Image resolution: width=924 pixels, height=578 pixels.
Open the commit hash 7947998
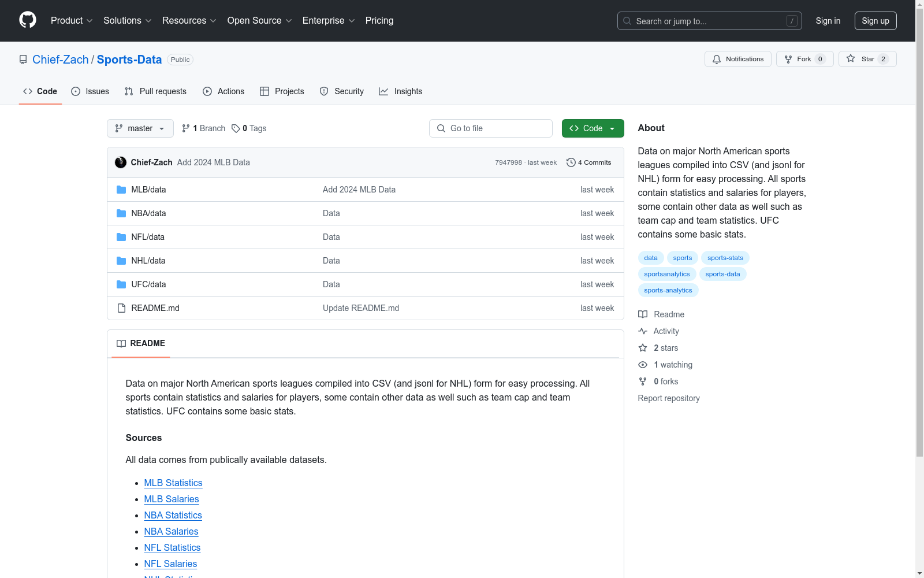(508, 163)
